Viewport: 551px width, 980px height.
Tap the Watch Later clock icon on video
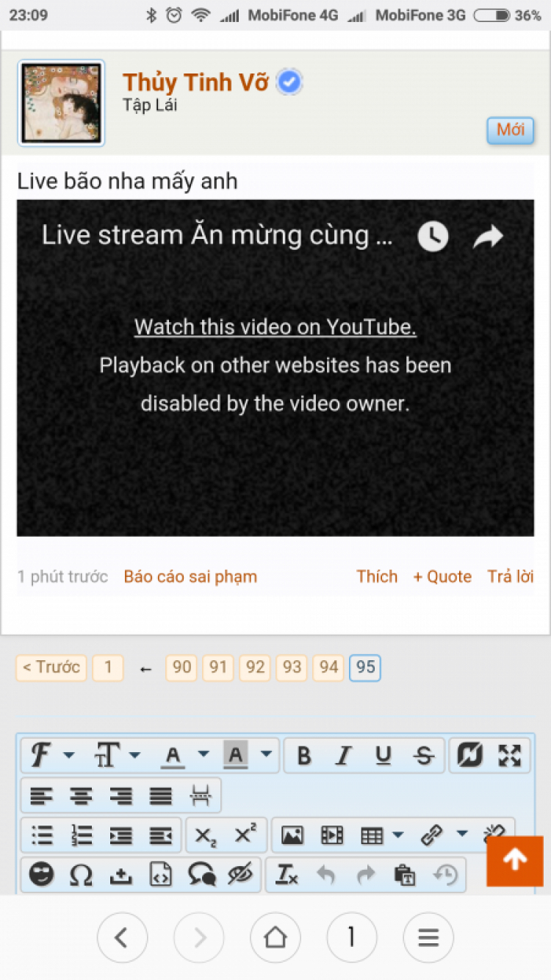433,236
